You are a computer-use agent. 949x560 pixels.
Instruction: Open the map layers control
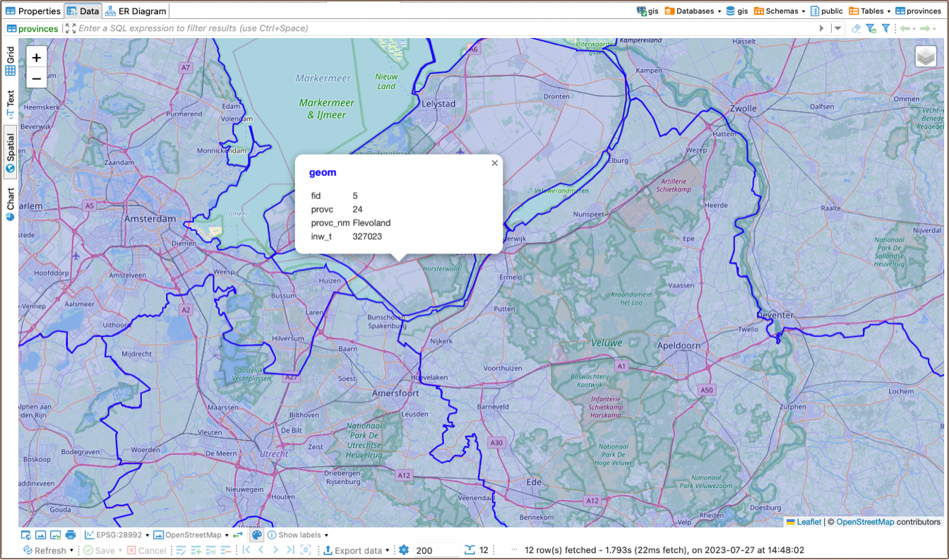click(x=926, y=57)
